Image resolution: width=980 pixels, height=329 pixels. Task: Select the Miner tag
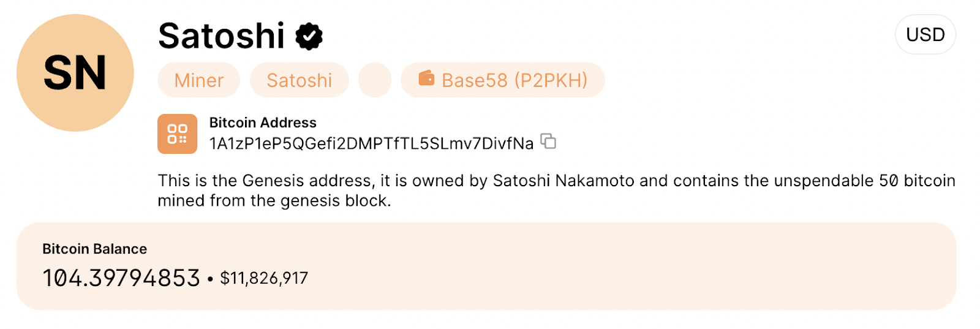(x=199, y=80)
